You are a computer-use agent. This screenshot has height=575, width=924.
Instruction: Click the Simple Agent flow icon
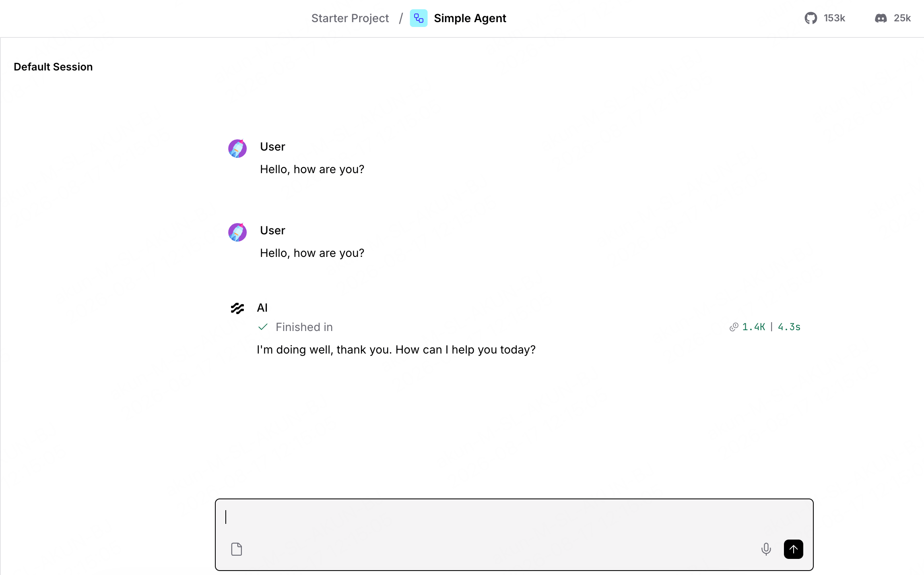419,18
